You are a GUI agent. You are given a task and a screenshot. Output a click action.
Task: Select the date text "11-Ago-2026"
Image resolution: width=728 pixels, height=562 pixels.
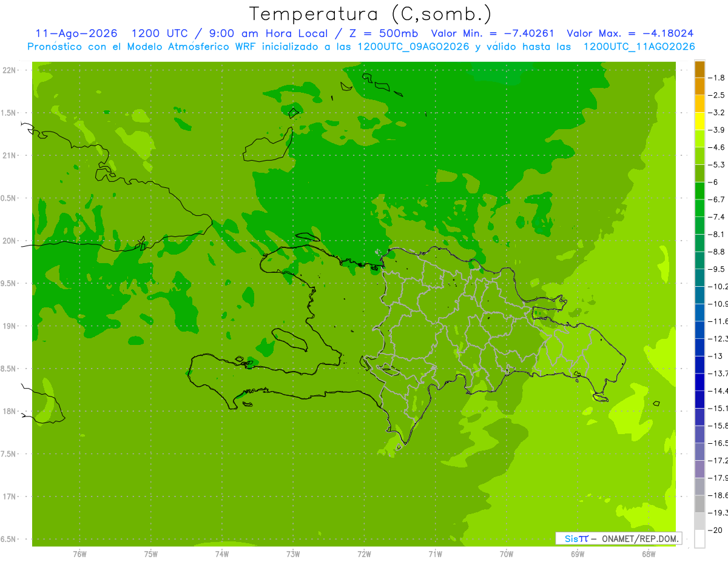76,33
